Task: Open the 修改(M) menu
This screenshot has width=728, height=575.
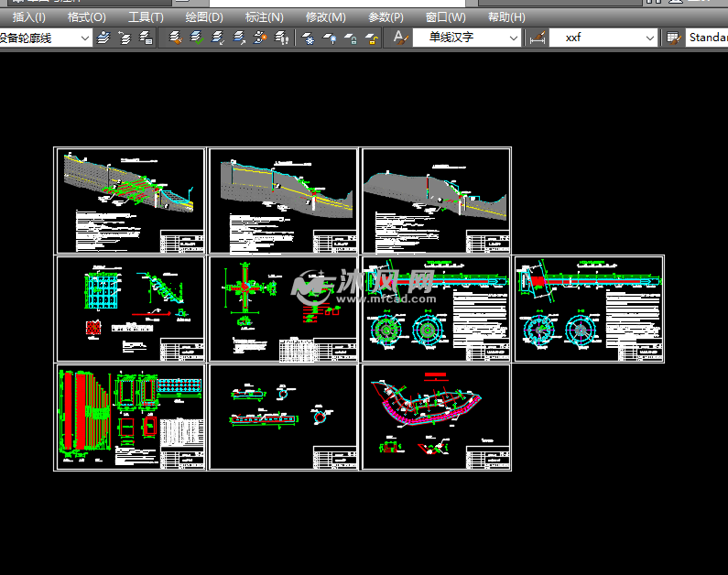Action: pos(326,16)
